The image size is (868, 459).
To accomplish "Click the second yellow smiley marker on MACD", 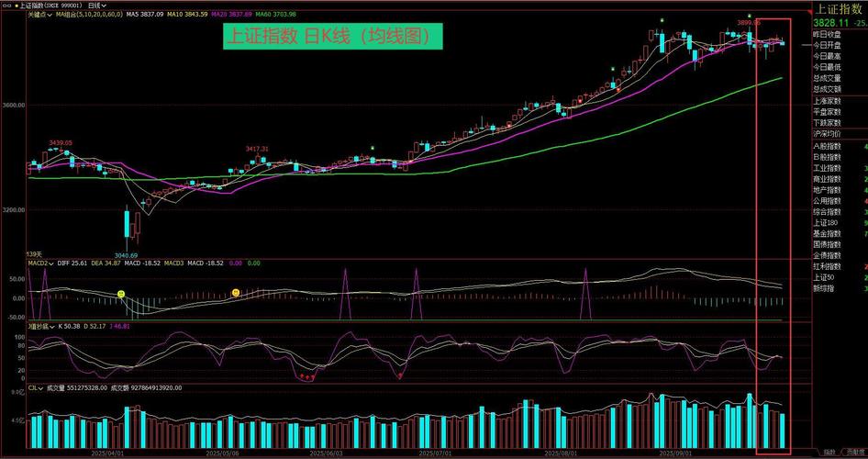I will pyautogui.click(x=236, y=293).
